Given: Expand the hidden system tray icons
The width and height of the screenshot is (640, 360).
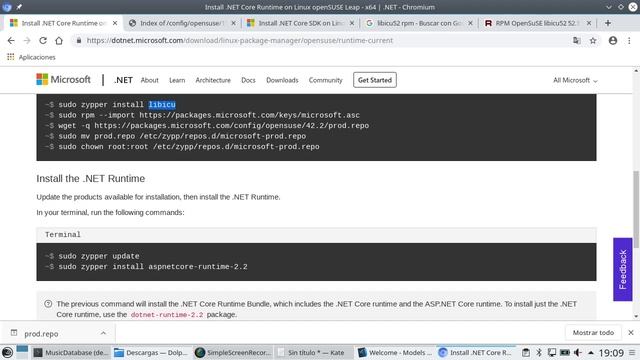Looking at the screenshot, I should tap(591, 353).
